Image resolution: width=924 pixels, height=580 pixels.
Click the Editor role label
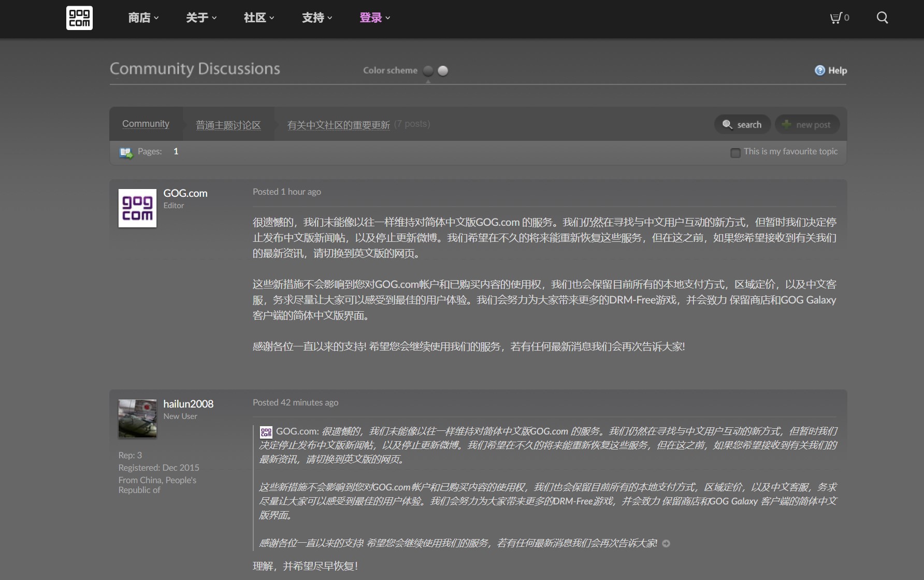(x=174, y=206)
